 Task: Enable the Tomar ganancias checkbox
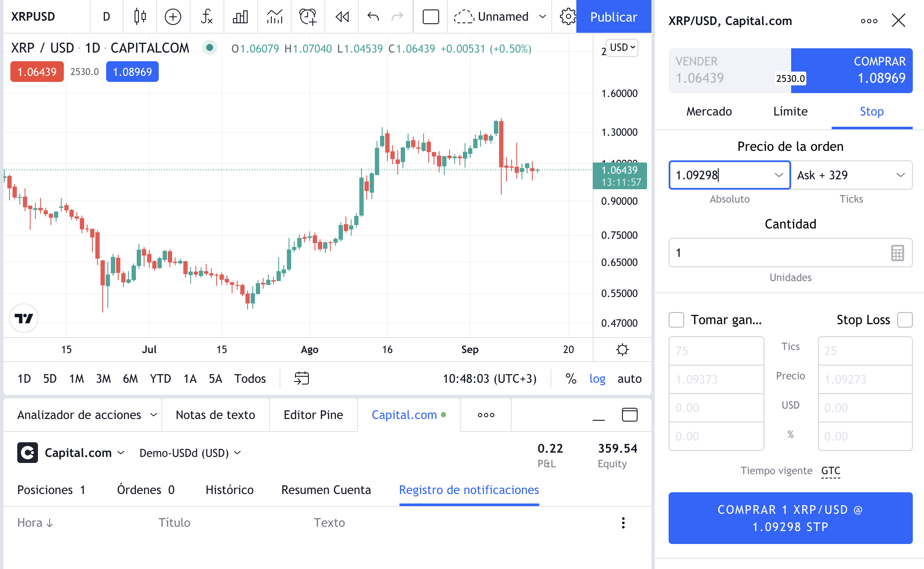[676, 320]
